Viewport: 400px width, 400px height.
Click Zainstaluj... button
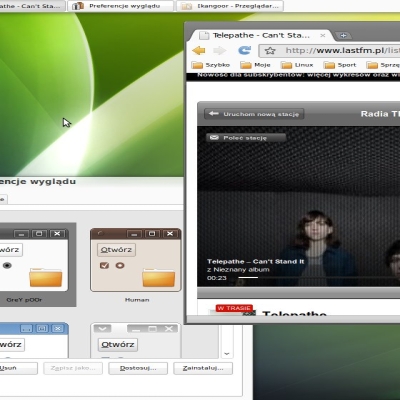pos(203,368)
